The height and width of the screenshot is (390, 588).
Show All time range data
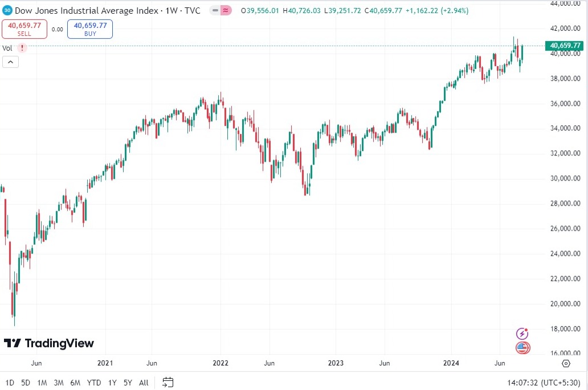coord(144,383)
